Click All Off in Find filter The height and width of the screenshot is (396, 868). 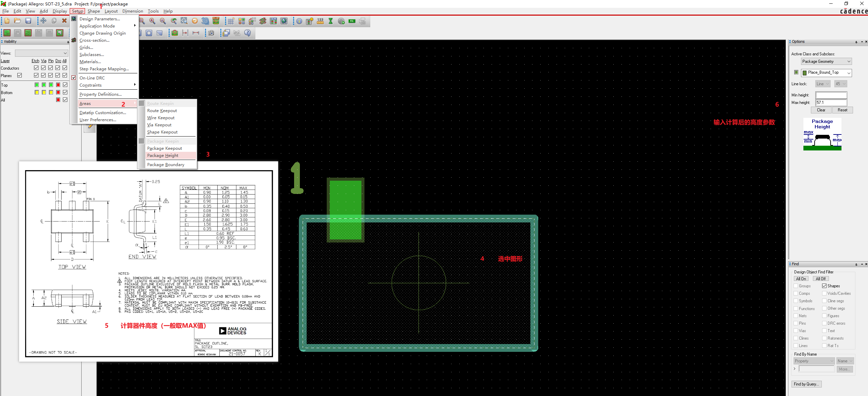tap(821, 279)
